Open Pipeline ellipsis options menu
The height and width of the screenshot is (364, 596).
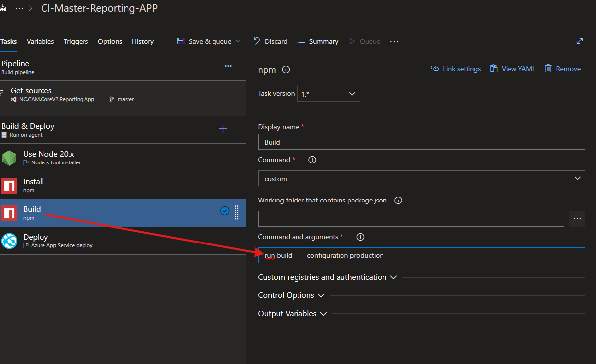(x=228, y=66)
